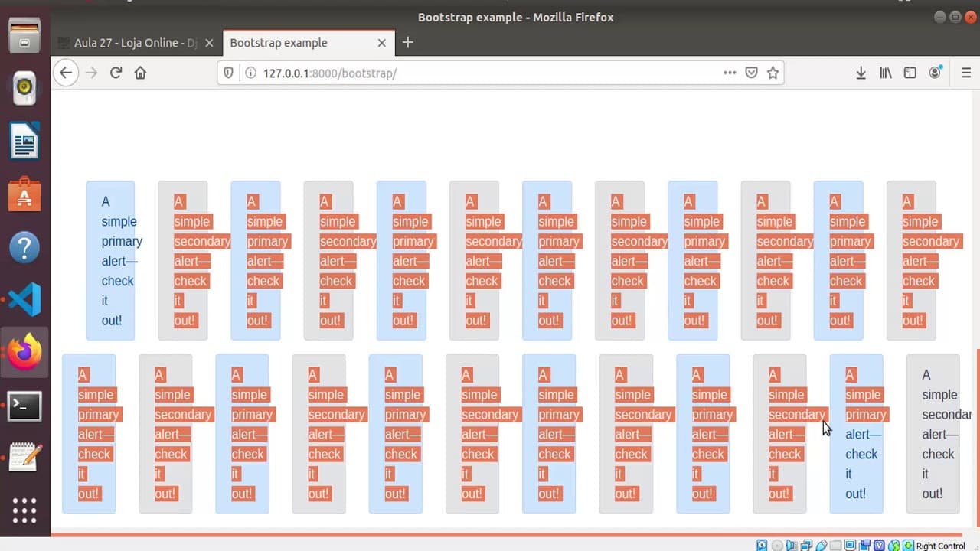Open the Firefox home page
This screenshot has height=551, width=980.
[x=140, y=73]
